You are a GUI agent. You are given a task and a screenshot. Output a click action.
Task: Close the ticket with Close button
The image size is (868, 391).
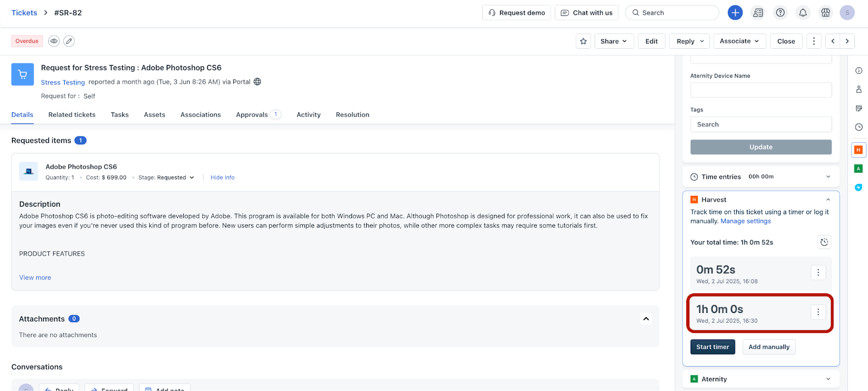(786, 41)
